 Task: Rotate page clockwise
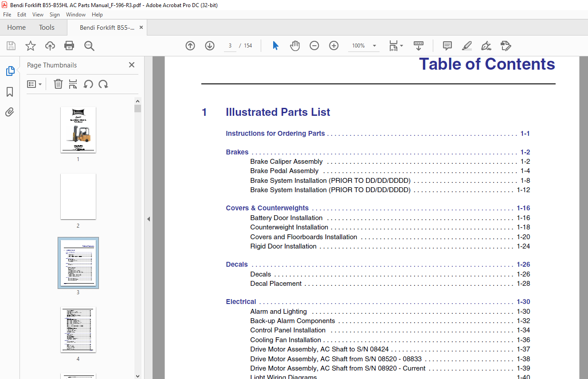pyautogui.click(x=103, y=84)
